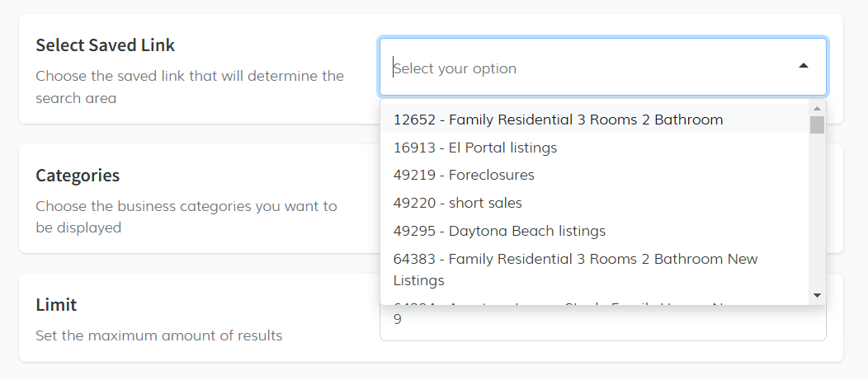The image size is (868, 380).
Task: Click the 'Categories' section heading
Action: point(78,176)
